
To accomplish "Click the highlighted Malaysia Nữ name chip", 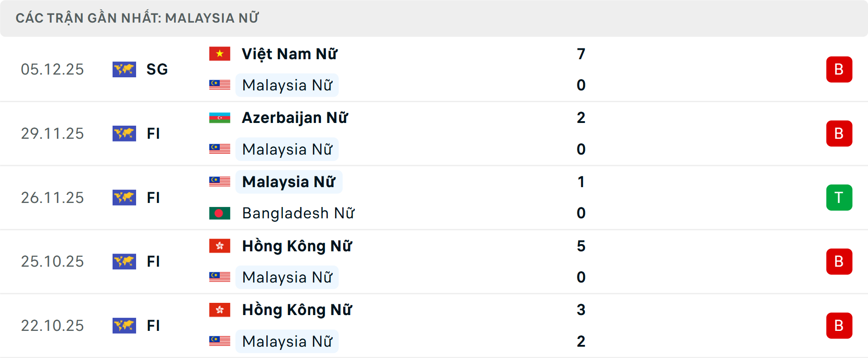I will [288, 181].
